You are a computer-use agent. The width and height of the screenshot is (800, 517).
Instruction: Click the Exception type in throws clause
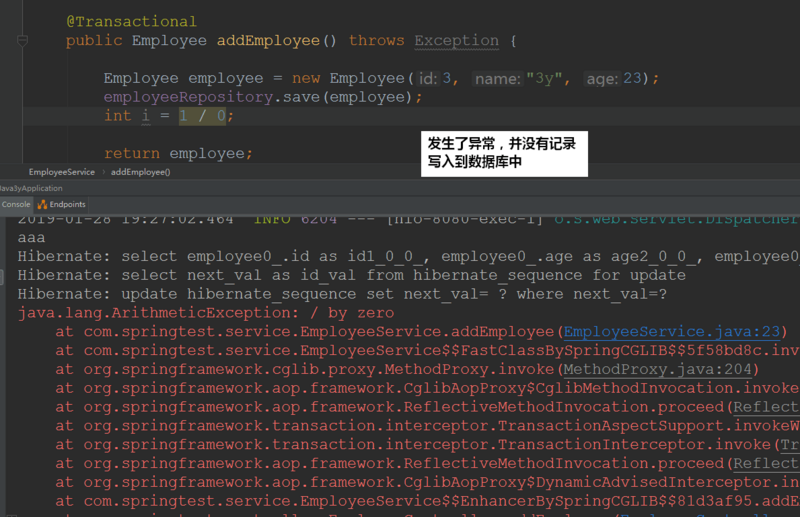coord(457,40)
